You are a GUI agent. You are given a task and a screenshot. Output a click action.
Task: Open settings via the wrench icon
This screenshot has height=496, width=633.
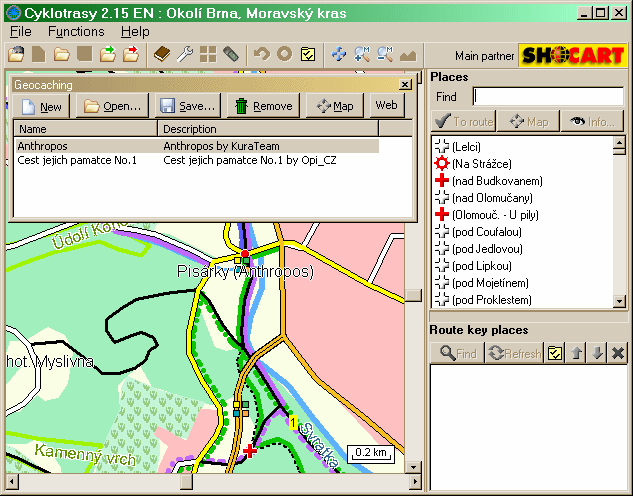click(185, 54)
